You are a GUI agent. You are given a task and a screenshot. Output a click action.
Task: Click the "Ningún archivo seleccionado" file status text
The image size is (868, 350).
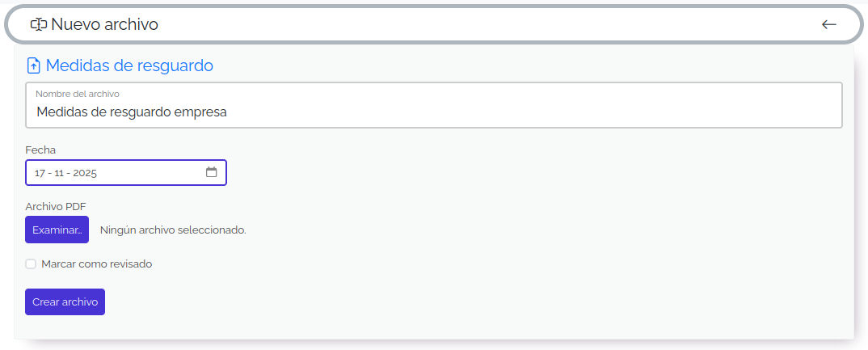(173, 230)
